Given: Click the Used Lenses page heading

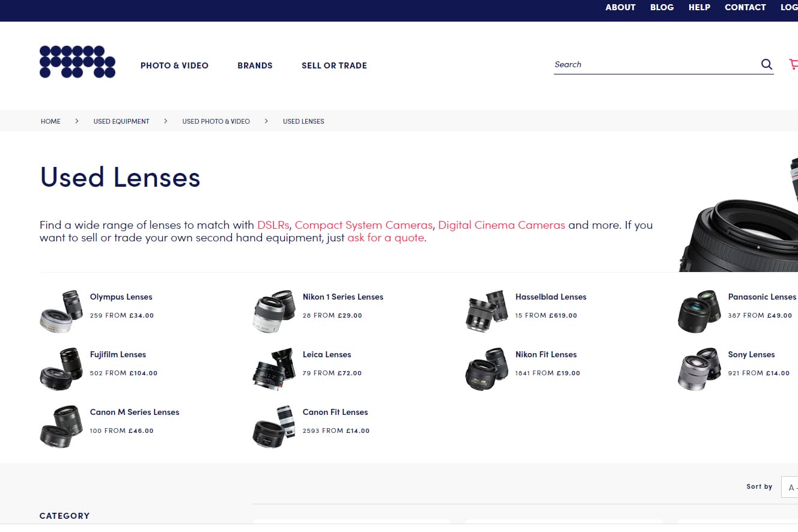Looking at the screenshot, I should pos(120,178).
